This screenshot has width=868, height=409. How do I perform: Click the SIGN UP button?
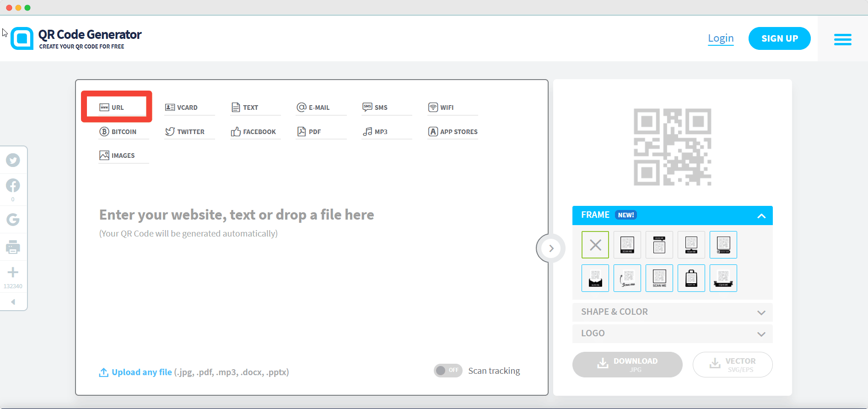[779, 38]
